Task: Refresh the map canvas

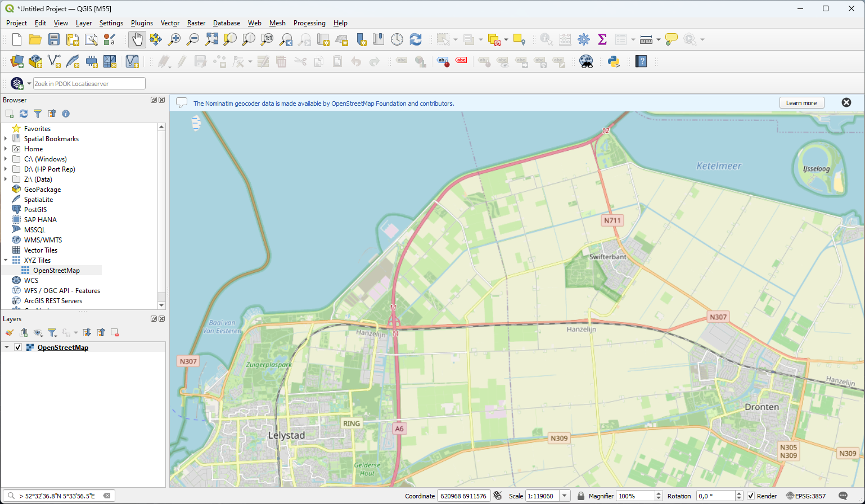Action: 416,39
